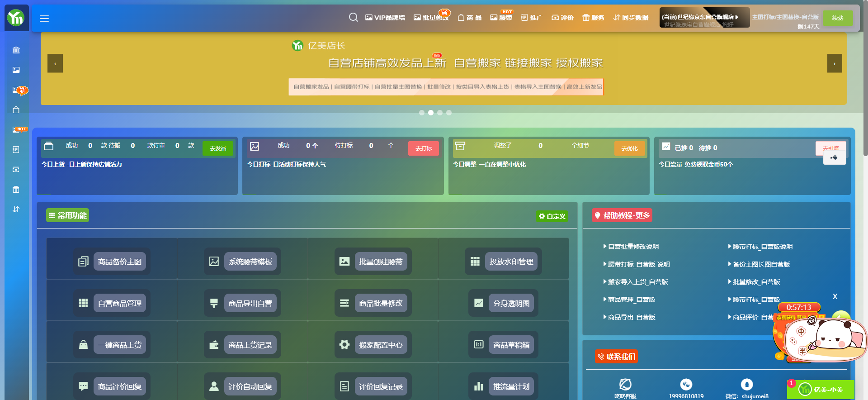Open the 同步数据 menu item
Image resolution: width=868 pixels, height=400 pixels.
click(x=631, y=18)
